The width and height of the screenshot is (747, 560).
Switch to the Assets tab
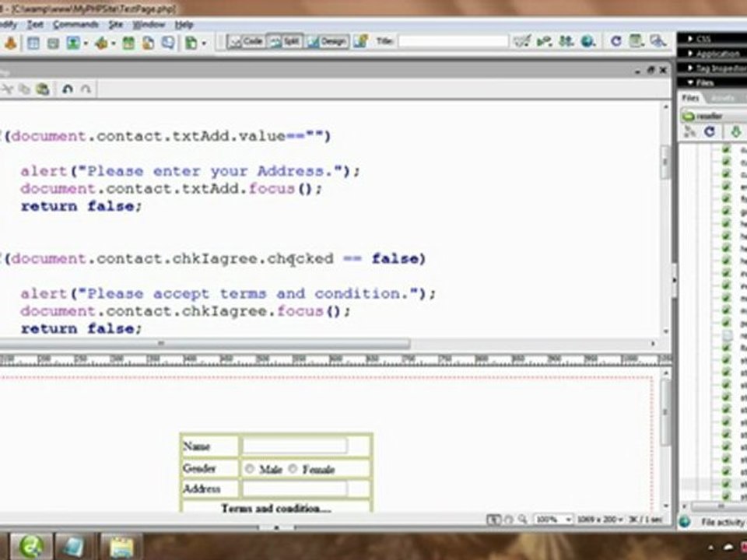point(722,98)
